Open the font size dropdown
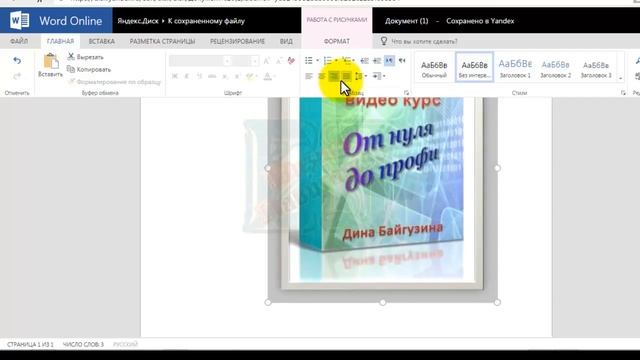This screenshot has width=640, height=360. click(x=255, y=61)
